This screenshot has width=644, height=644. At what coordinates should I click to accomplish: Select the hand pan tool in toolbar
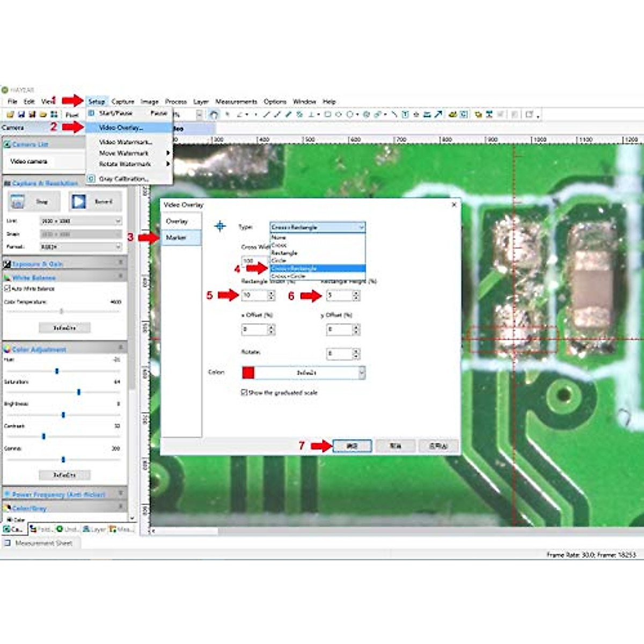point(214,114)
